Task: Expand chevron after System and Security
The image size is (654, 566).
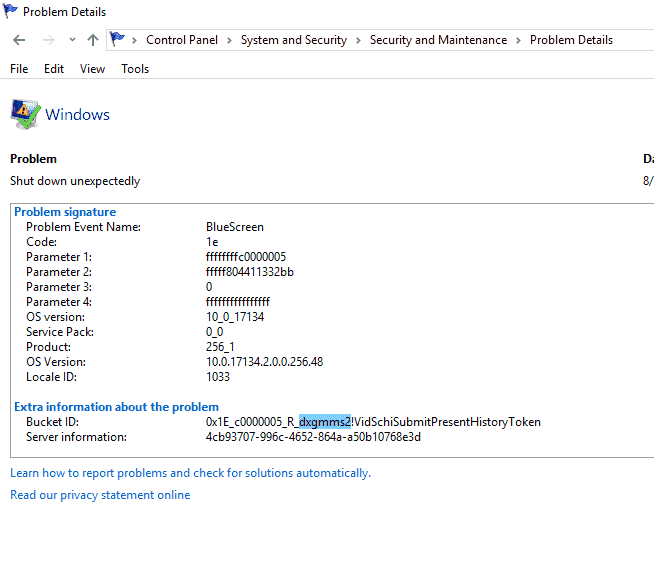Action: (358, 40)
